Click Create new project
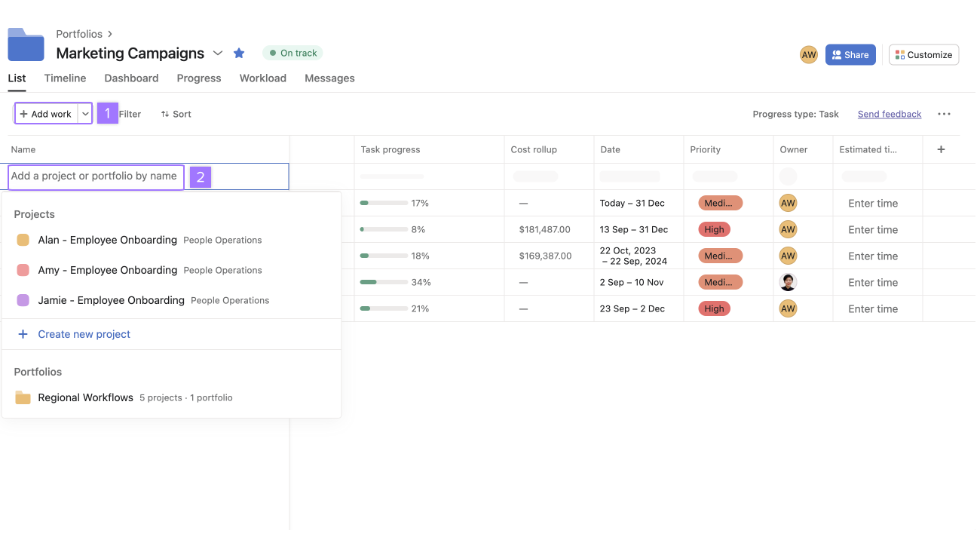The width and height of the screenshot is (980, 549). tap(83, 334)
